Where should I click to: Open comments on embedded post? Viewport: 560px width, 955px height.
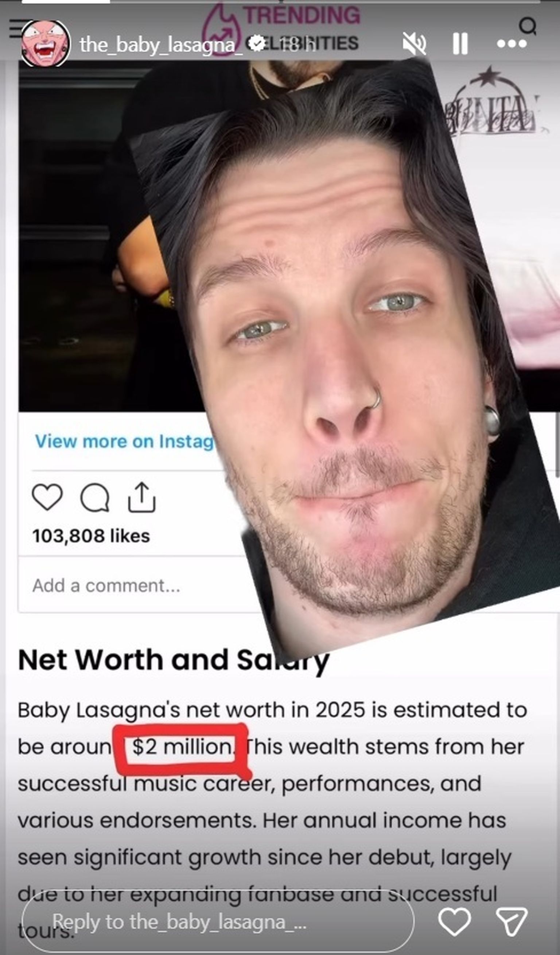(x=95, y=498)
